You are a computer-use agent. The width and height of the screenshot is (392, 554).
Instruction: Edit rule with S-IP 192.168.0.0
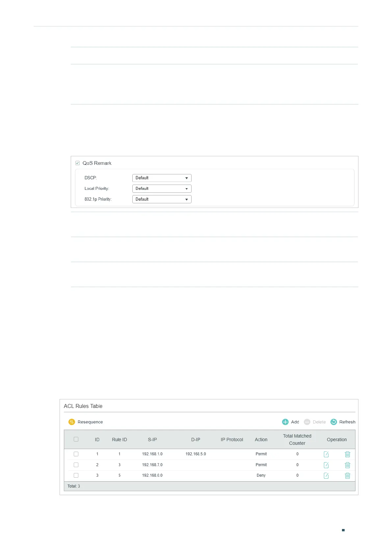pyautogui.click(x=326, y=476)
